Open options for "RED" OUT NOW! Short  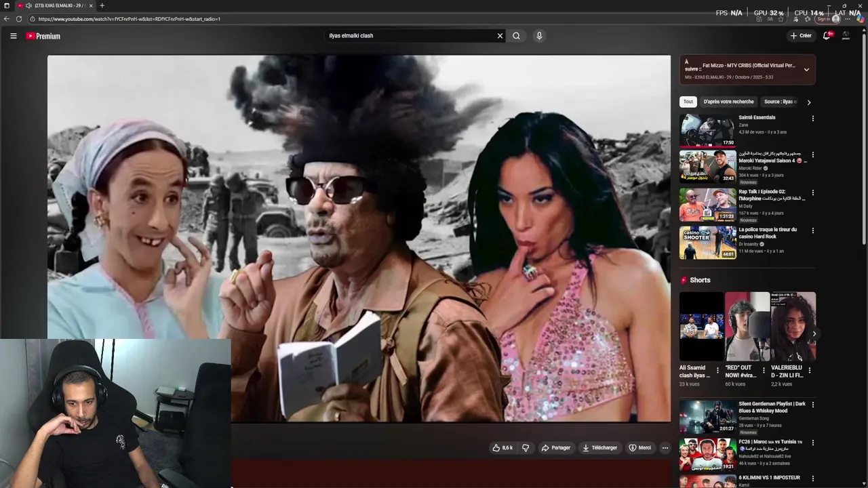click(x=764, y=371)
